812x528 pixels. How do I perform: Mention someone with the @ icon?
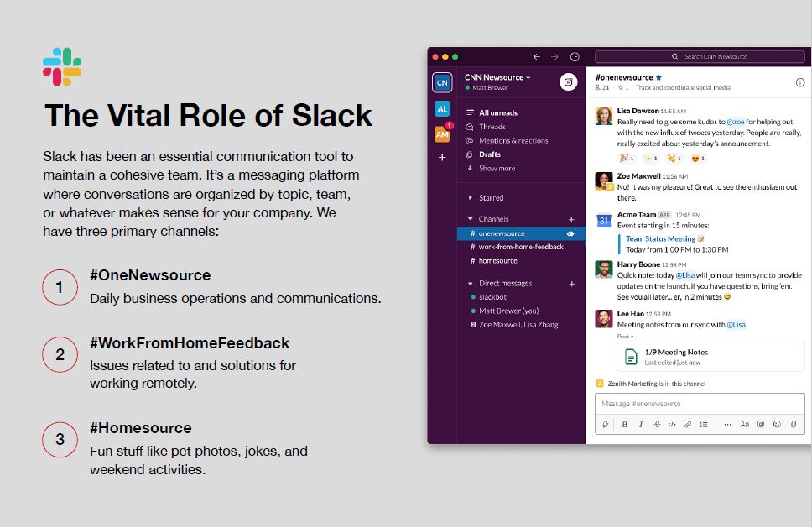[x=761, y=424]
